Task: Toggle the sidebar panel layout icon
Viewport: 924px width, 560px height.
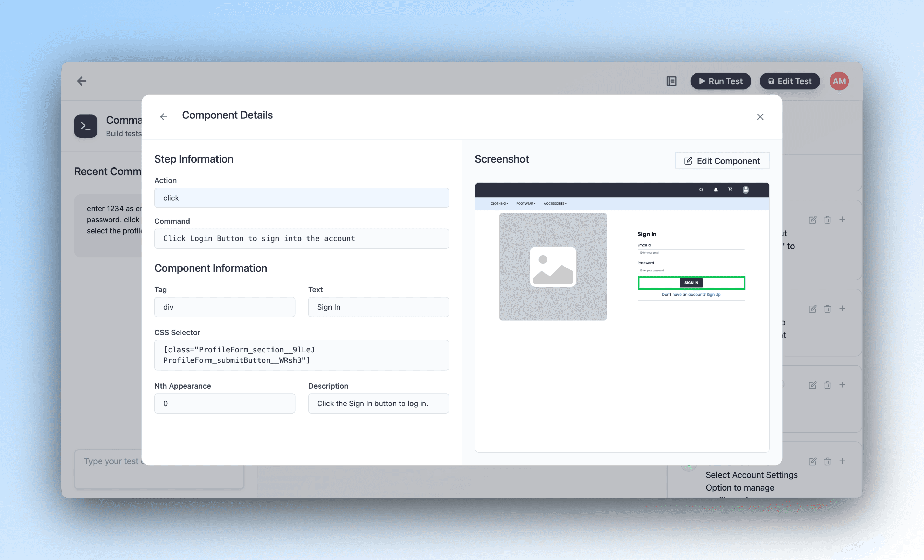Action: [671, 81]
